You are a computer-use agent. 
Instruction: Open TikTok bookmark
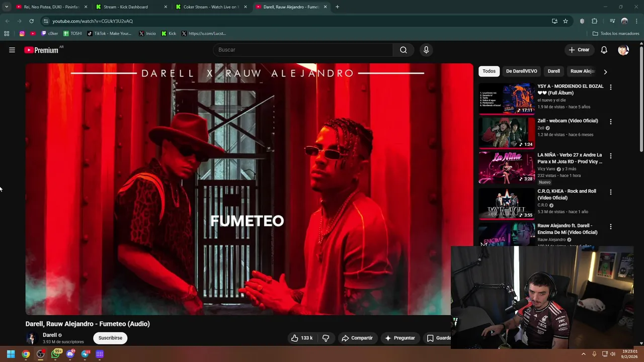109,34
